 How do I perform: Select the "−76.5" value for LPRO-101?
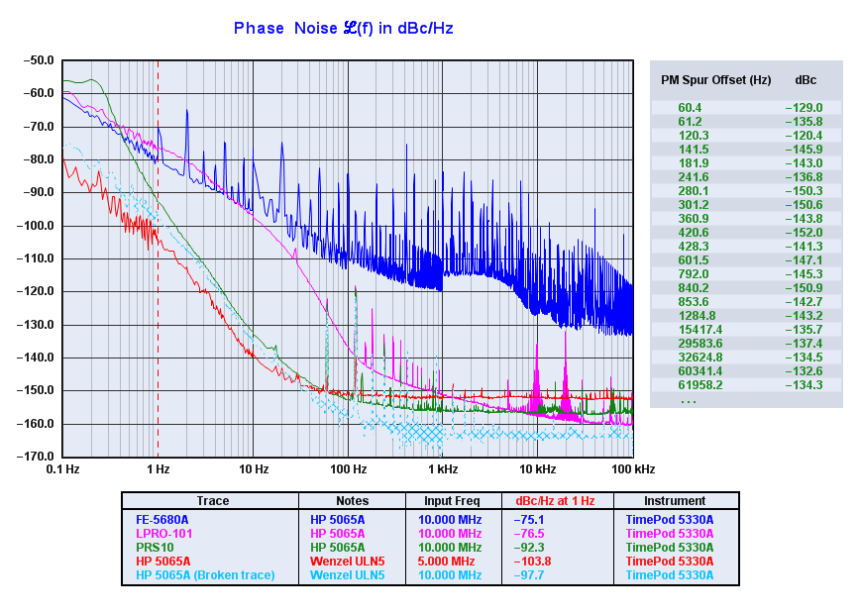coord(529,534)
